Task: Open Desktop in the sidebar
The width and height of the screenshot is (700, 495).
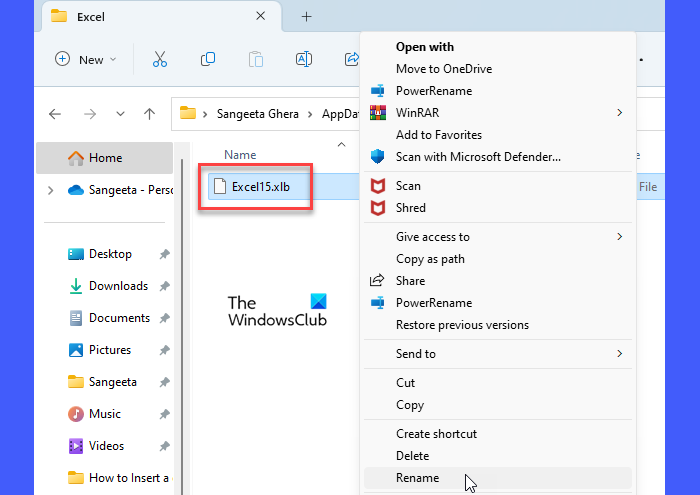Action: pyautogui.click(x=100, y=254)
